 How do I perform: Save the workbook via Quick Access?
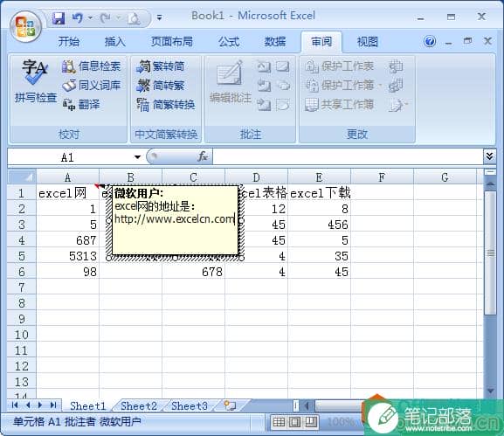pyautogui.click(x=59, y=18)
